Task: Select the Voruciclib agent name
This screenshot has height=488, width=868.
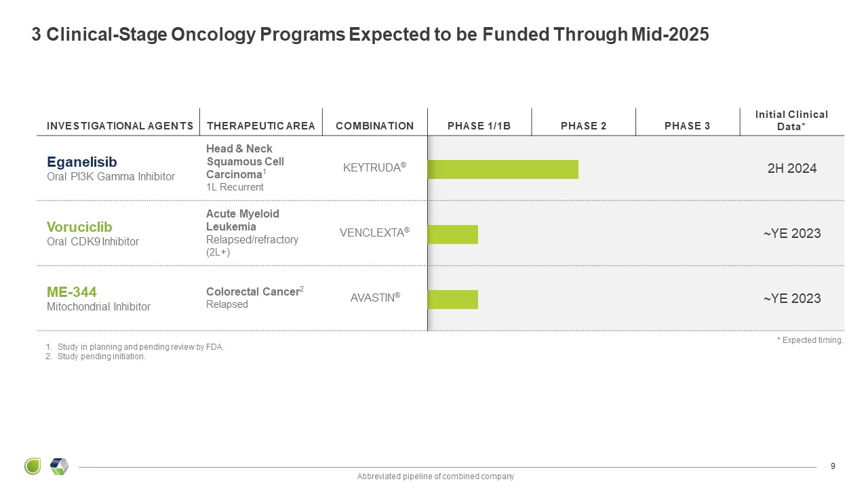Action: (x=79, y=226)
